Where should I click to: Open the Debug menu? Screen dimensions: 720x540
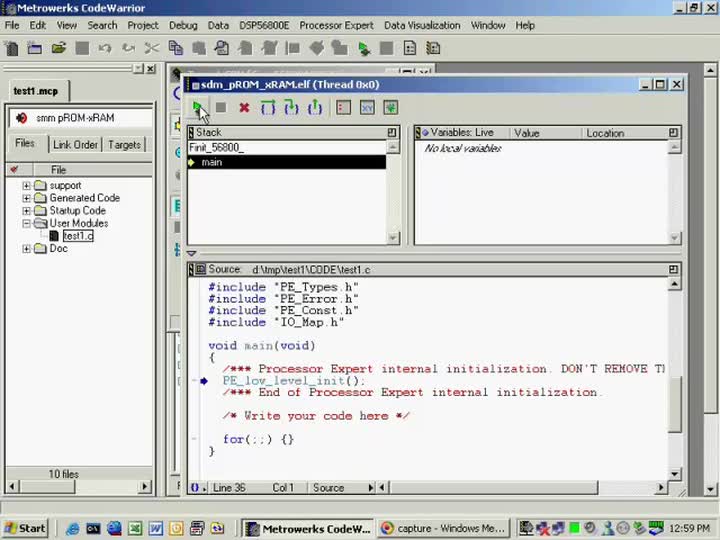[183, 25]
